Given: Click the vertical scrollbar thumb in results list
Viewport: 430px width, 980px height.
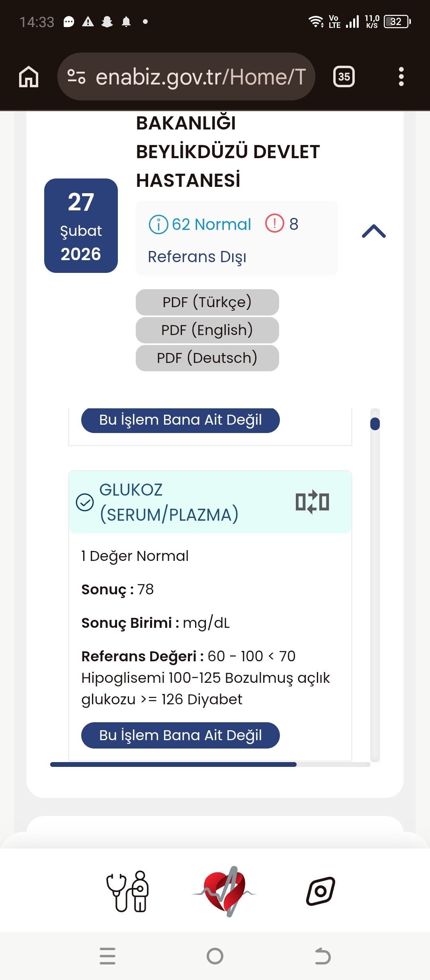Looking at the screenshot, I should click(x=375, y=424).
